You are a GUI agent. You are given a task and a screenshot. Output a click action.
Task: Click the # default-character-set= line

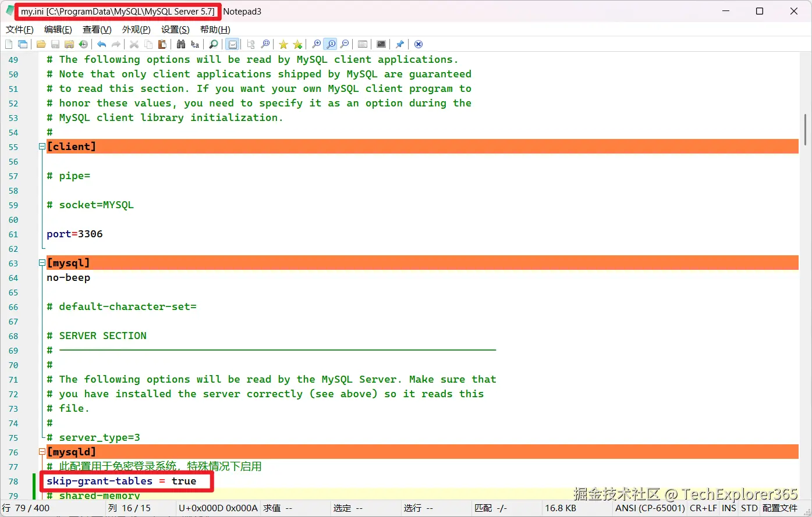coord(122,307)
